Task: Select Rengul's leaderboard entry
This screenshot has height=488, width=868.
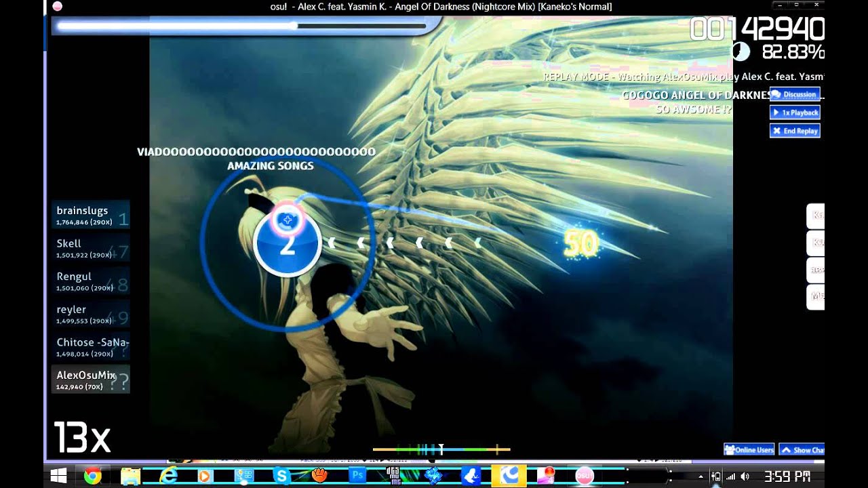Action: (x=91, y=281)
